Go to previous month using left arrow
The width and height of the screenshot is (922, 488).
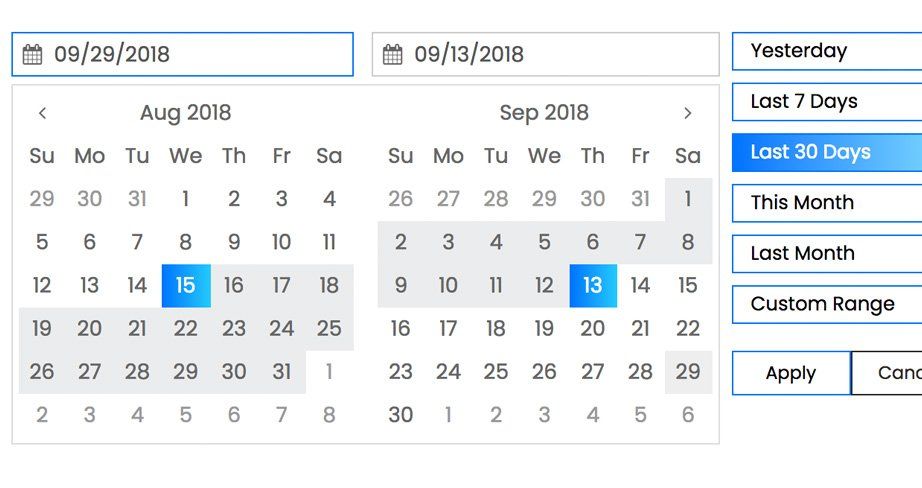tap(42, 113)
